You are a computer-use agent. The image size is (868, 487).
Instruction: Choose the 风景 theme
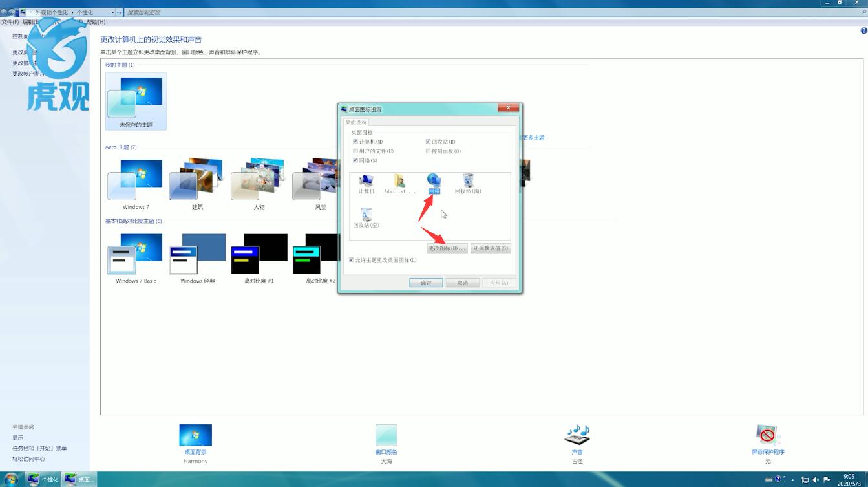(316, 185)
